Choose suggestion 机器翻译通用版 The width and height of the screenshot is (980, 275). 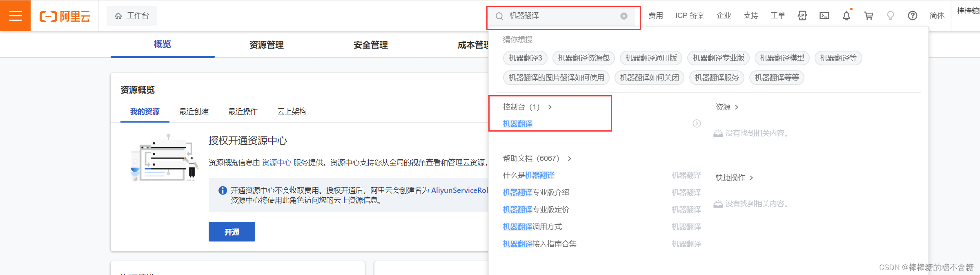pos(651,58)
